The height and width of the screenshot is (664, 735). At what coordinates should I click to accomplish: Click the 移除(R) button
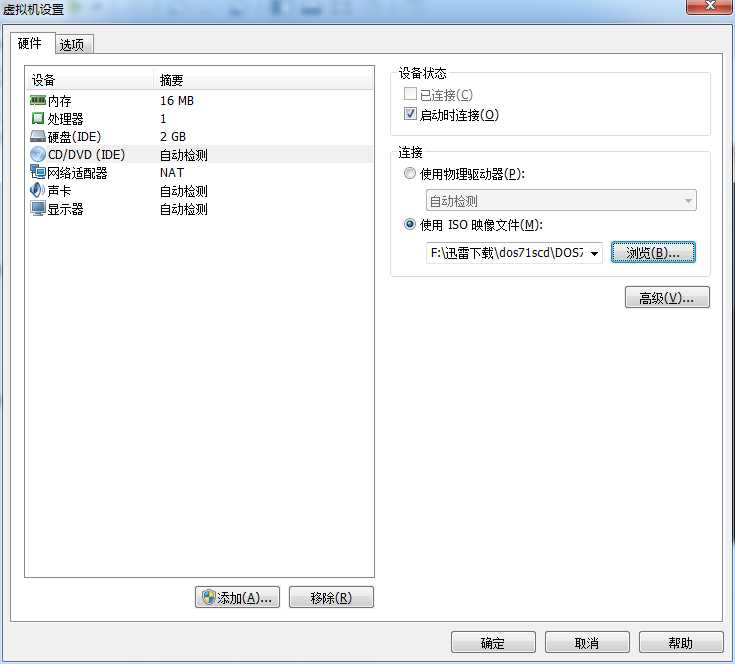click(x=331, y=597)
